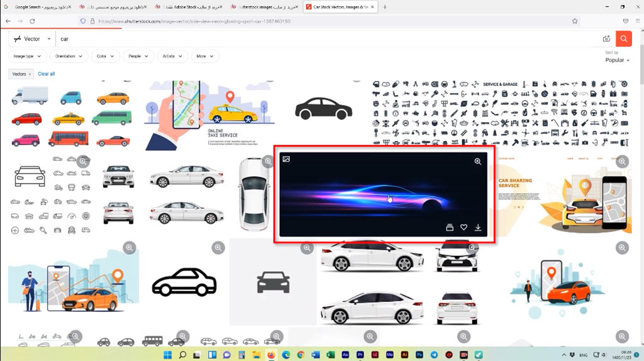Open Premiere Pro from the taskbar

[x=360, y=355]
